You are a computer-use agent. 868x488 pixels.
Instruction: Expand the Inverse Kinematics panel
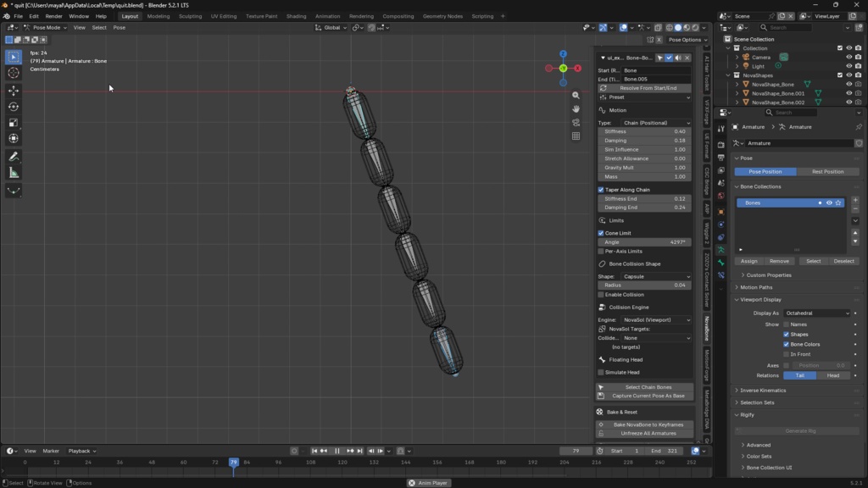(x=762, y=390)
